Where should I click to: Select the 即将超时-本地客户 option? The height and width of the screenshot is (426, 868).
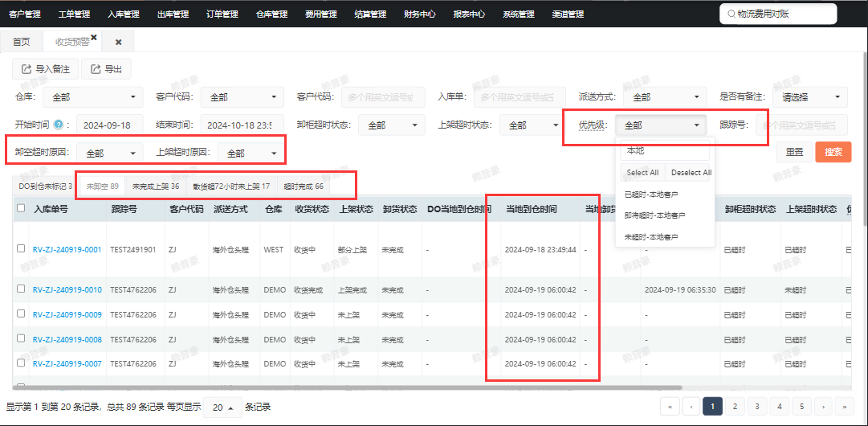tap(665, 215)
